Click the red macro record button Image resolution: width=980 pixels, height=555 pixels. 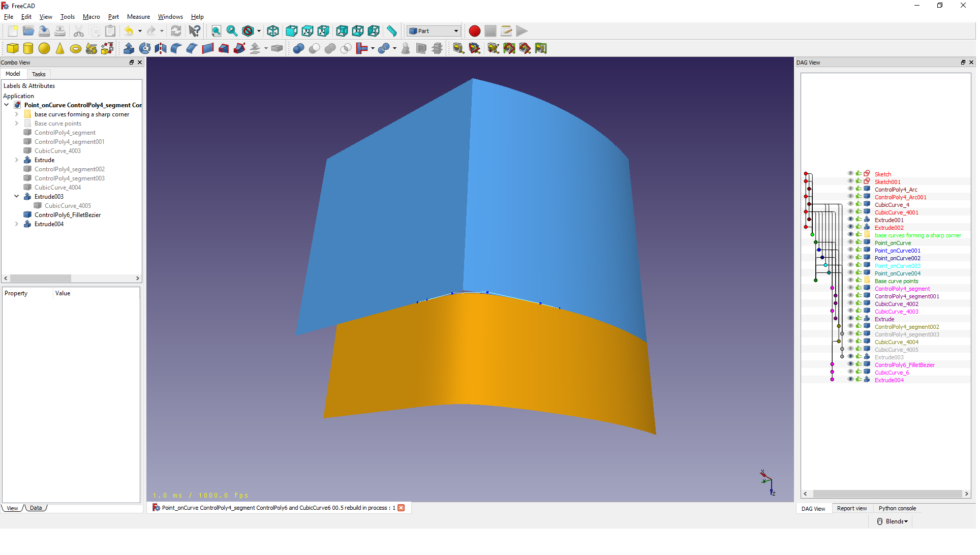coord(474,32)
